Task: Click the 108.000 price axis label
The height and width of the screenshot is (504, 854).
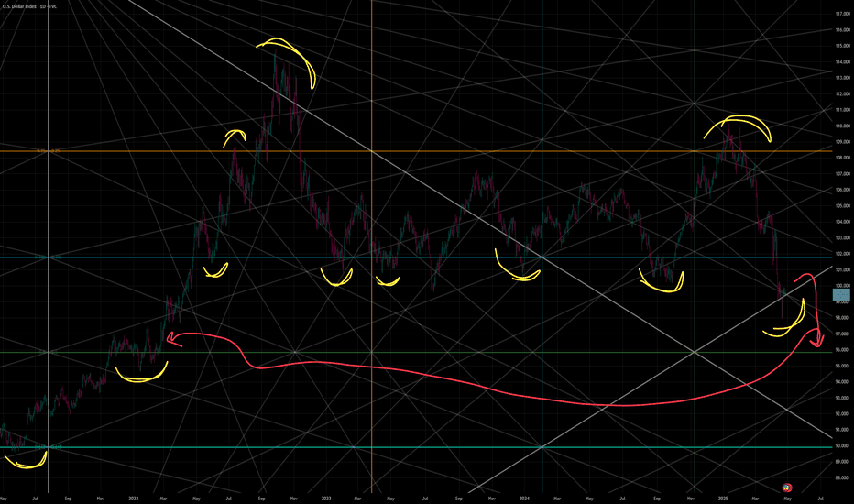Action: coord(843,158)
